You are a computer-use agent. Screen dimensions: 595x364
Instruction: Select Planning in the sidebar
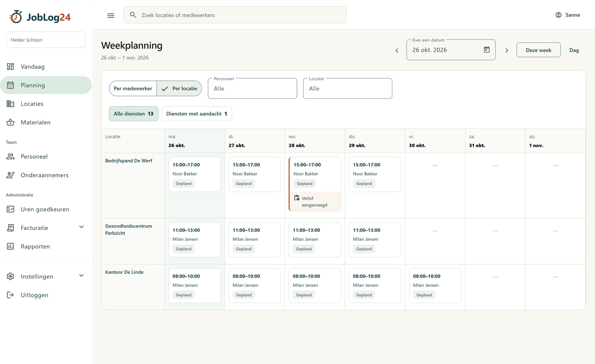46,85
